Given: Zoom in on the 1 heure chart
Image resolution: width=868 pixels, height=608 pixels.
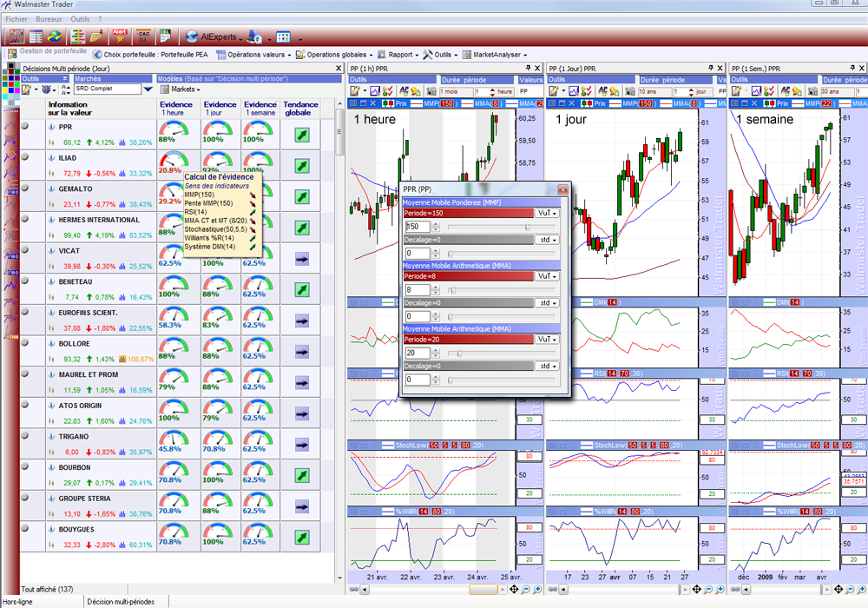Looking at the screenshot, I should click(x=537, y=589).
